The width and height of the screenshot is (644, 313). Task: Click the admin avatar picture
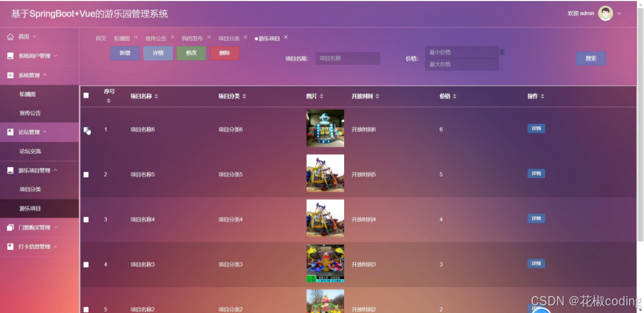pos(606,13)
